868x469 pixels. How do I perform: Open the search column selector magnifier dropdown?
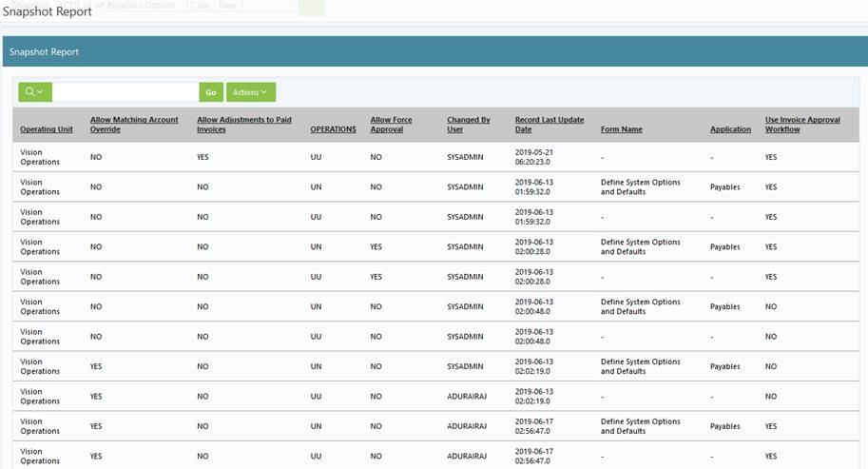[35, 92]
